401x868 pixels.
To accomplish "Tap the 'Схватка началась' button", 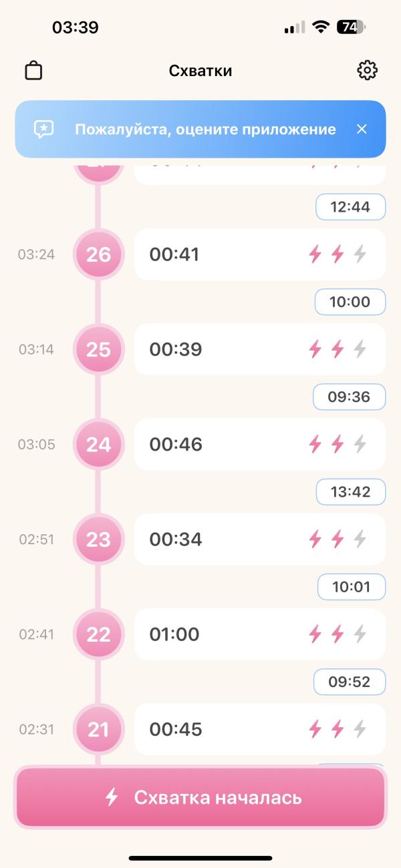I will (200, 797).
